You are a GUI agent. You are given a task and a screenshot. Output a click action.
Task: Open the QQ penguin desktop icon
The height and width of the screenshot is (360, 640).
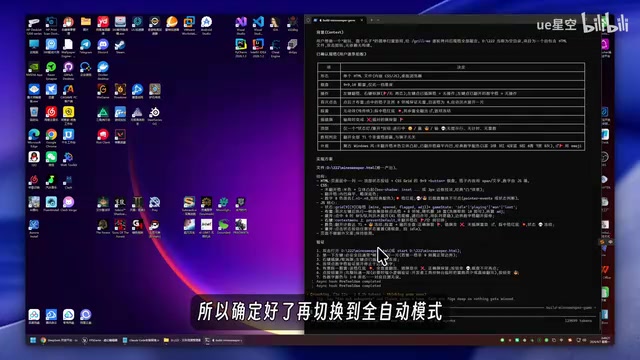[x=34, y=159]
